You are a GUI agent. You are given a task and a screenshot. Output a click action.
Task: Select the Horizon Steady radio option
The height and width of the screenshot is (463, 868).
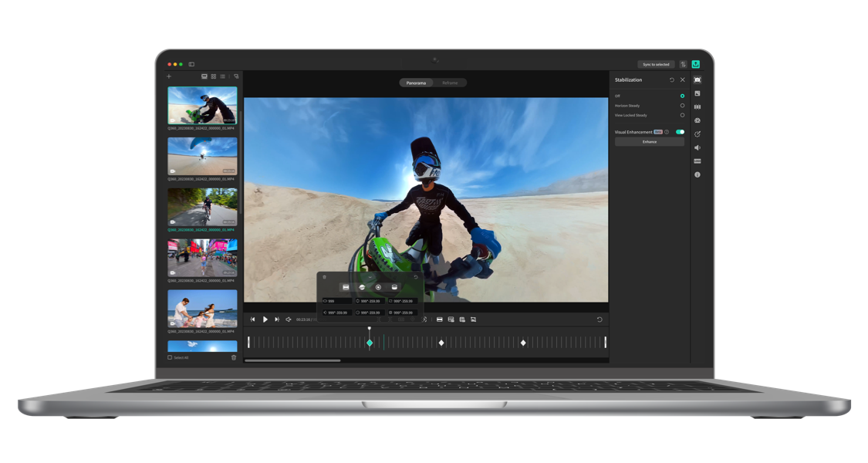pyautogui.click(x=682, y=106)
